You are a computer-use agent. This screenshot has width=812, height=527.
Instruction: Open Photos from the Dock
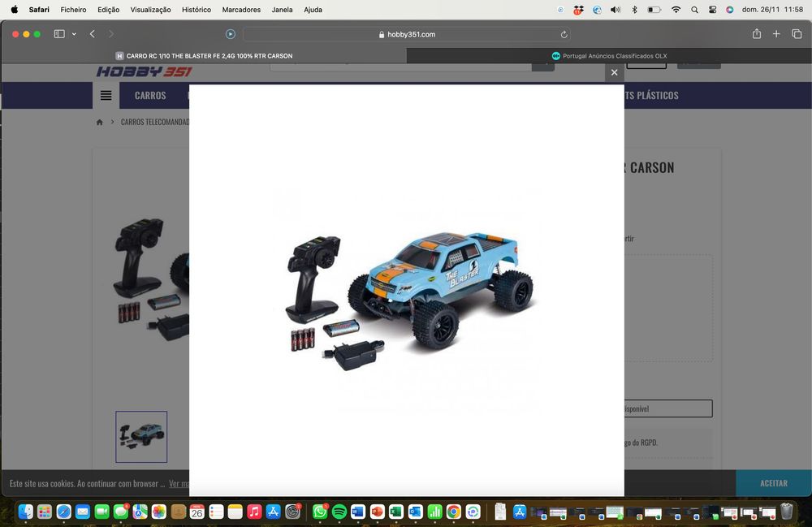(x=159, y=512)
